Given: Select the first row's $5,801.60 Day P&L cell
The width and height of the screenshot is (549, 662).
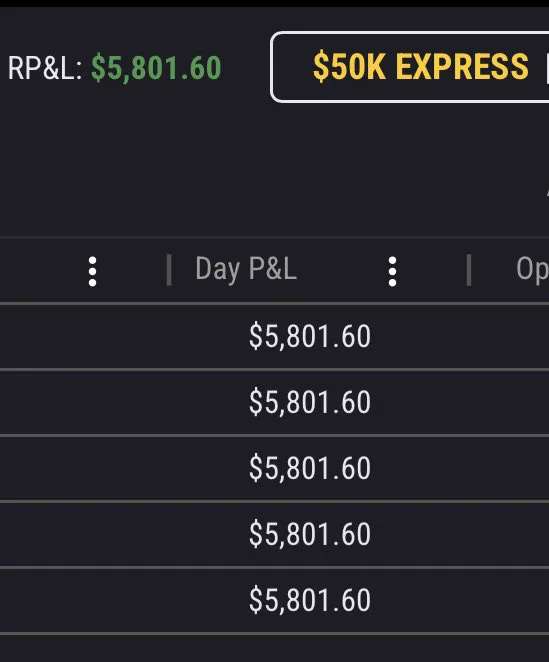Looking at the screenshot, I should tap(310, 336).
